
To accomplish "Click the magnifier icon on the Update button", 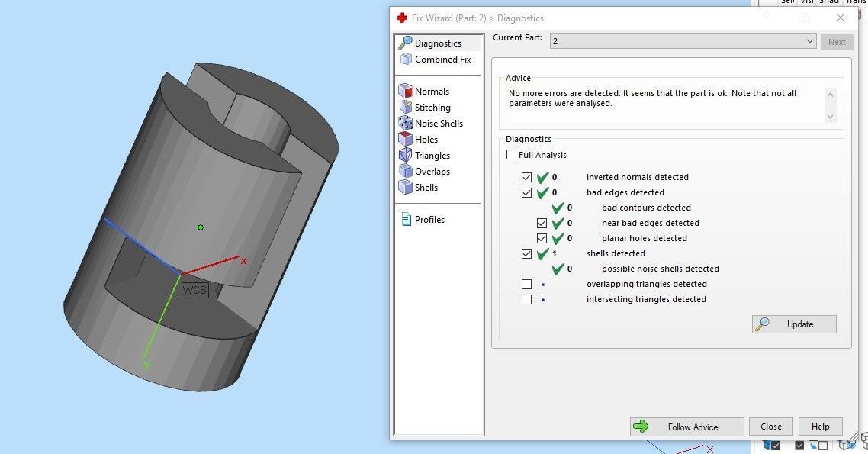I will pyautogui.click(x=762, y=324).
